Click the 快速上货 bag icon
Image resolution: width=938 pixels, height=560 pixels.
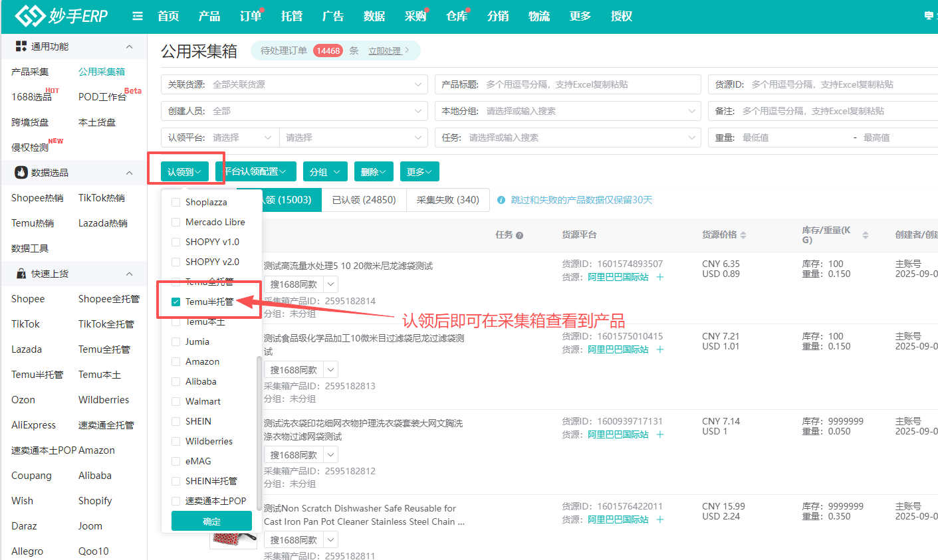pyautogui.click(x=21, y=274)
